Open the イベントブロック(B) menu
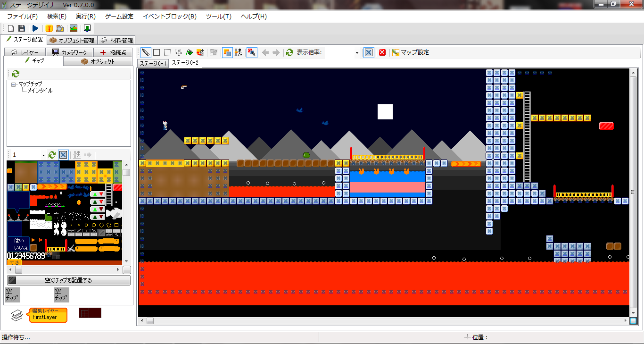644x344 pixels. click(169, 16)
